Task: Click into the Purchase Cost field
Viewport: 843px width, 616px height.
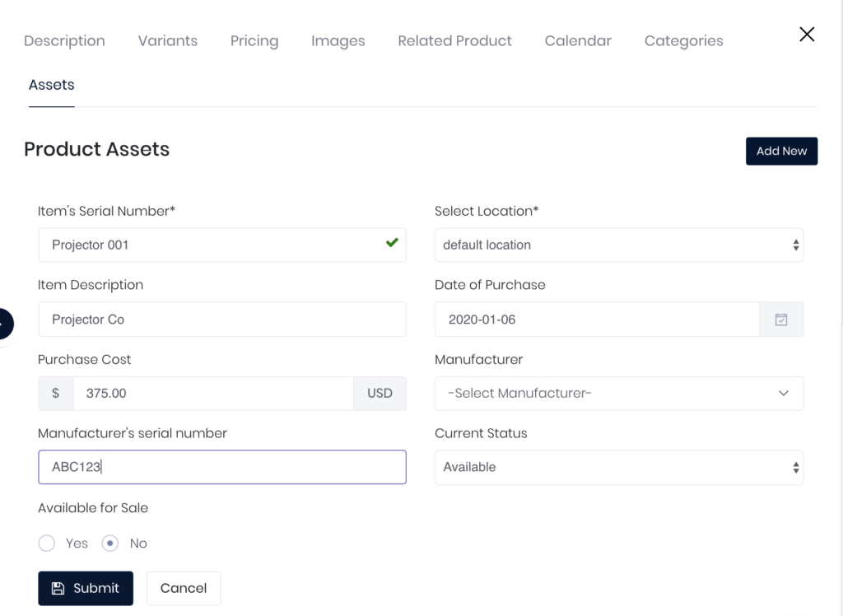Action: (213, 394)
